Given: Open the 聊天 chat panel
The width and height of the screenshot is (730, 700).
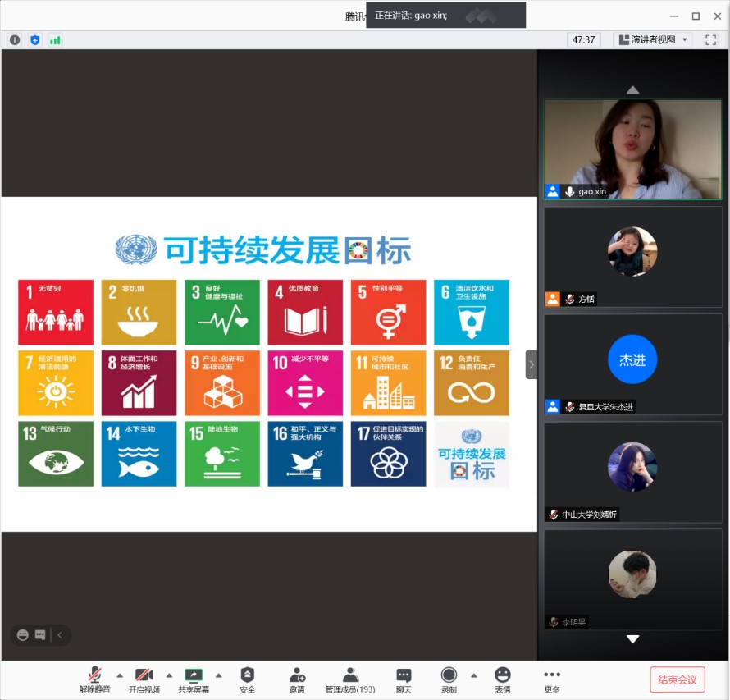Looking at the screenshot, I should (404, 680).
